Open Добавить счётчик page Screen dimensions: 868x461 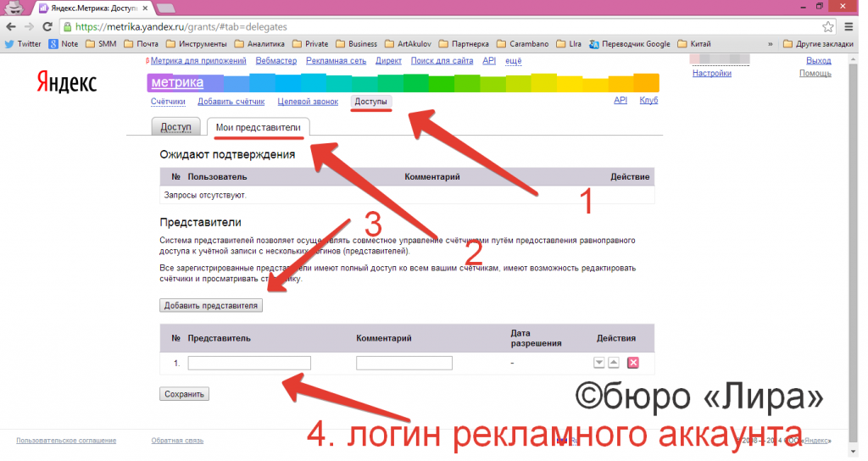click(x=231, y=102)
